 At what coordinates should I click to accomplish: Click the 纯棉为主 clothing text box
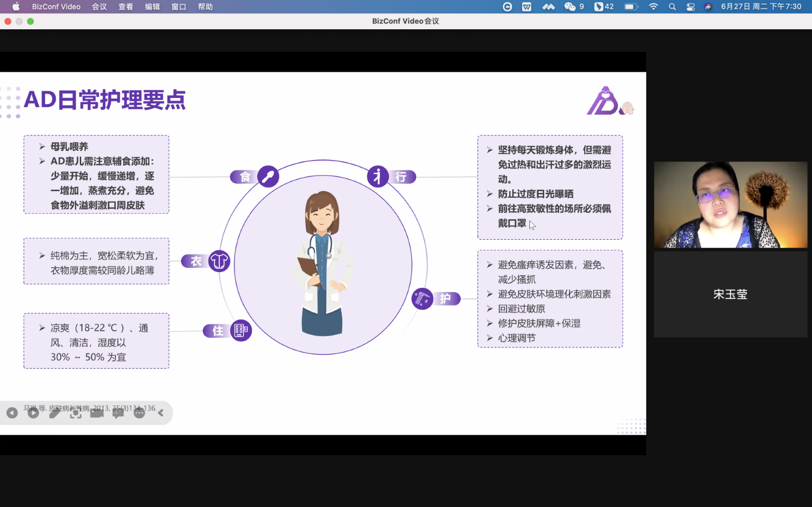pyautogui.click(x=96, y=261)
